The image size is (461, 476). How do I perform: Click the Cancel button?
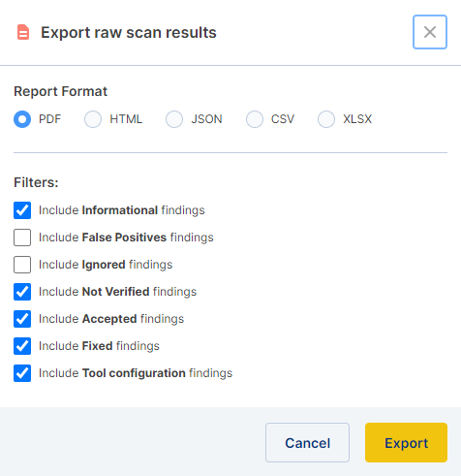coord(307,442)
